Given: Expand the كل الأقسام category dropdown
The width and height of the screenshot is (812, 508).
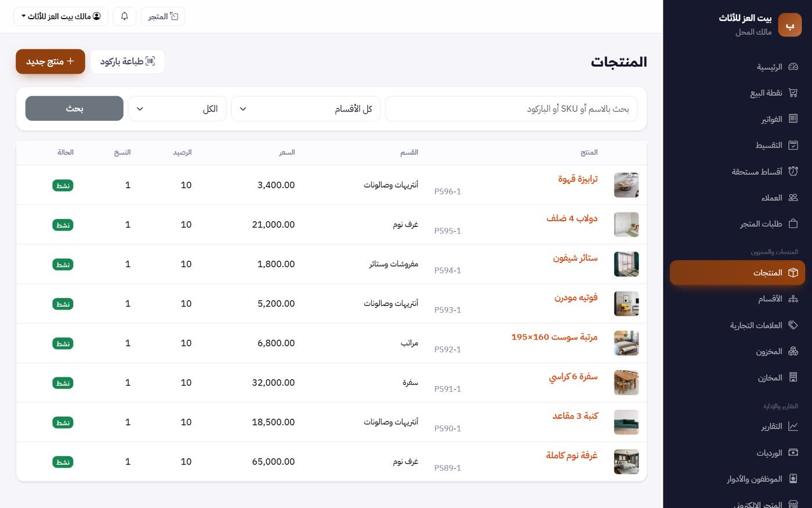Looking at the screenshot, I should [306, 109].
